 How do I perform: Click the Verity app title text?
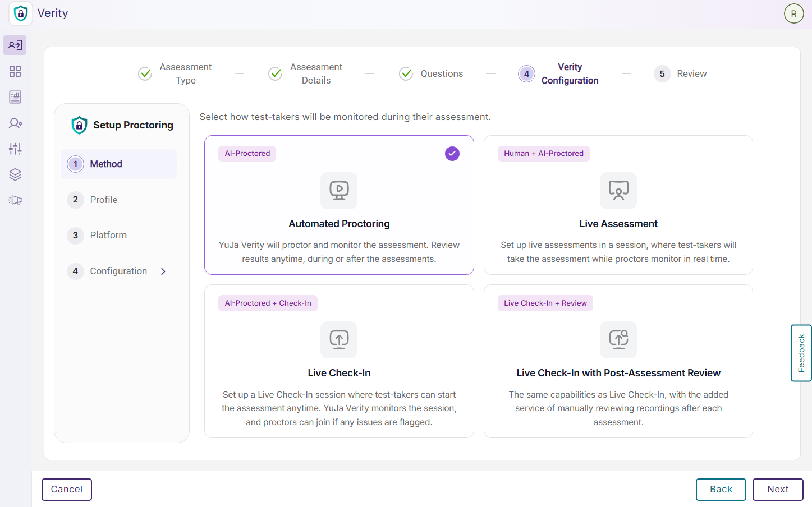tap(53, 13)
